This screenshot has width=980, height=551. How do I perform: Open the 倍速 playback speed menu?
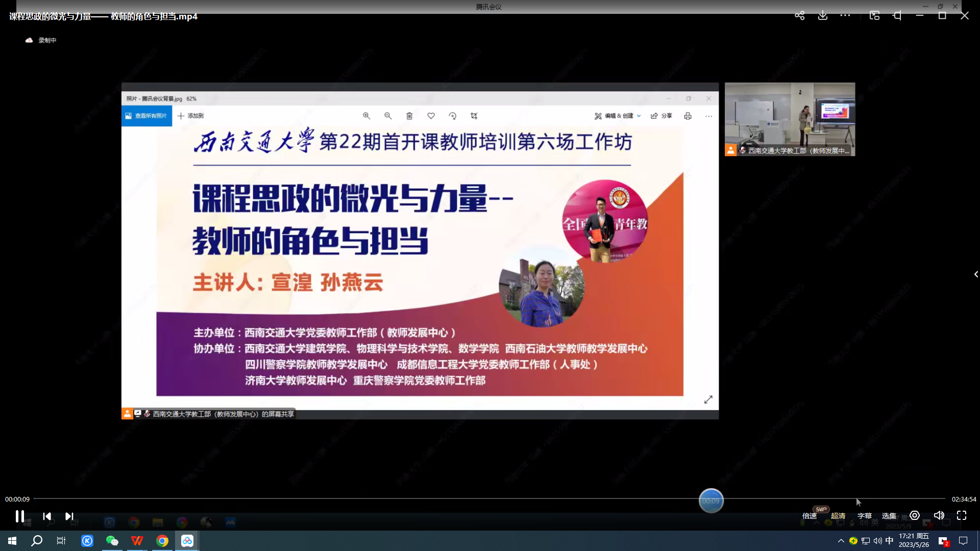810,516
